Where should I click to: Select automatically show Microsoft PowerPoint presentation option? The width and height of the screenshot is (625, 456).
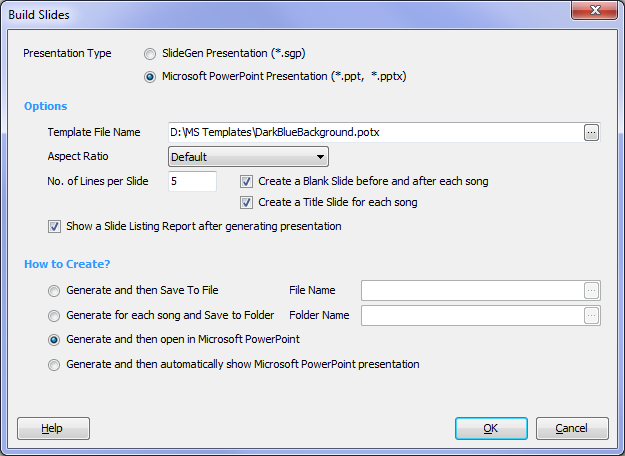coord(54,365)
